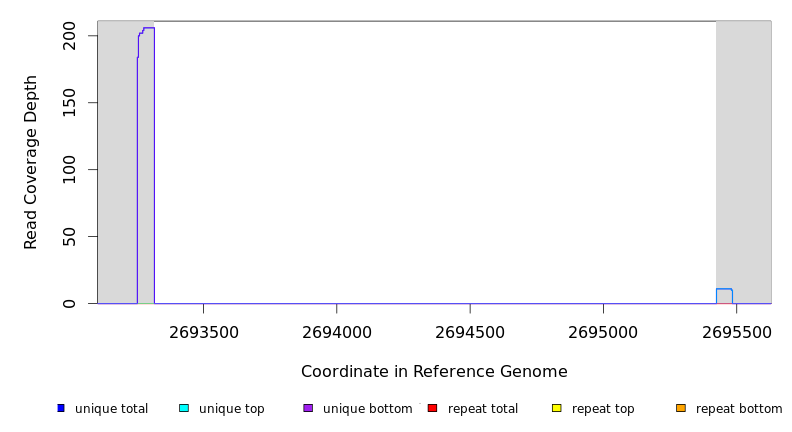
Task: Click the 2694500 x-axis tick label
Action: [470, 332]
